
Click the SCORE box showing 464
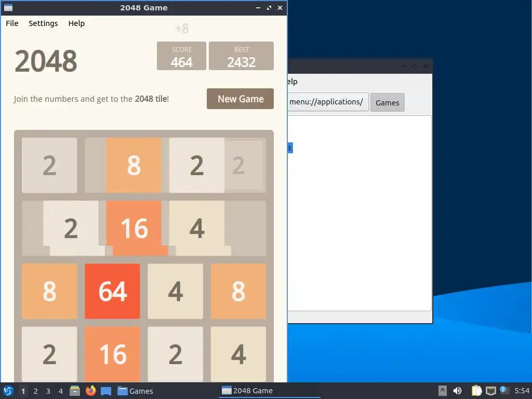[181, 56]
